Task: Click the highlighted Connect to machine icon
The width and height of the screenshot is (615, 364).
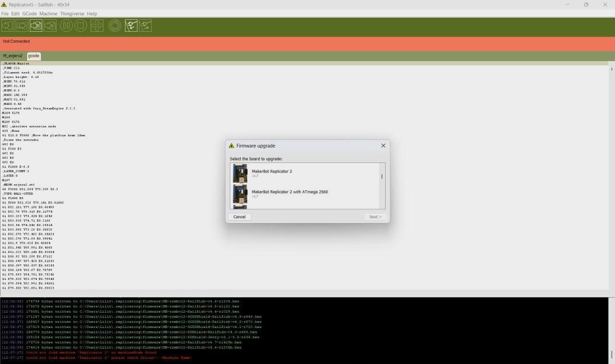Action: [131, 25]
